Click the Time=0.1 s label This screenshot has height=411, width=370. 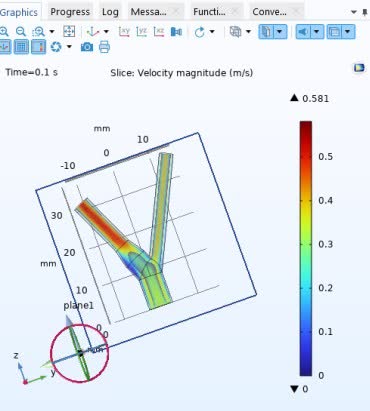coord(31,72)
